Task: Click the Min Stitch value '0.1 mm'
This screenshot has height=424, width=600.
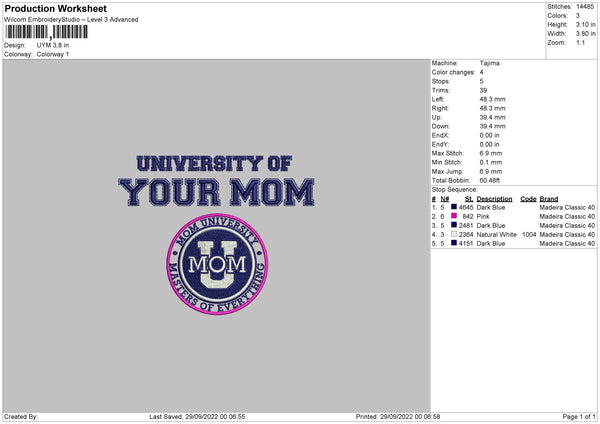Action: 491,162
